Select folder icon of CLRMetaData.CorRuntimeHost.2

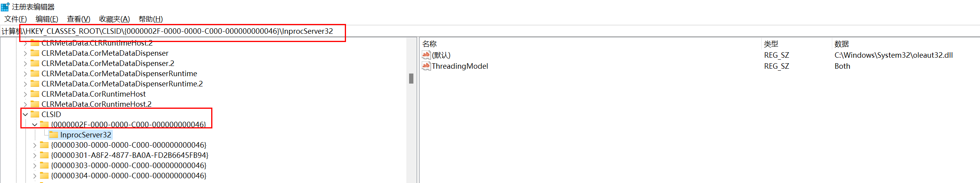[x=35, y=104]
